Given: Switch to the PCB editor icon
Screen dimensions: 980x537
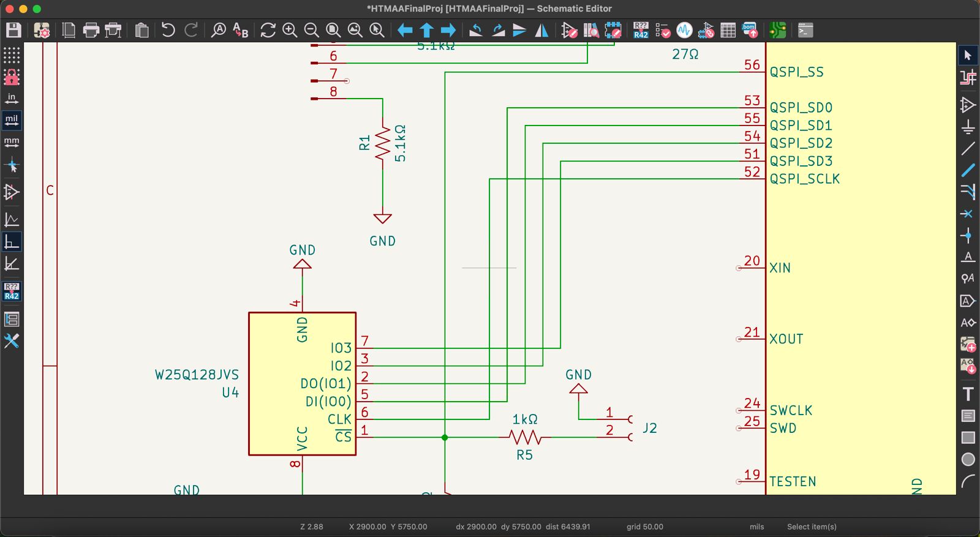Looking at the screenshot, I should (x=777, y=30).
